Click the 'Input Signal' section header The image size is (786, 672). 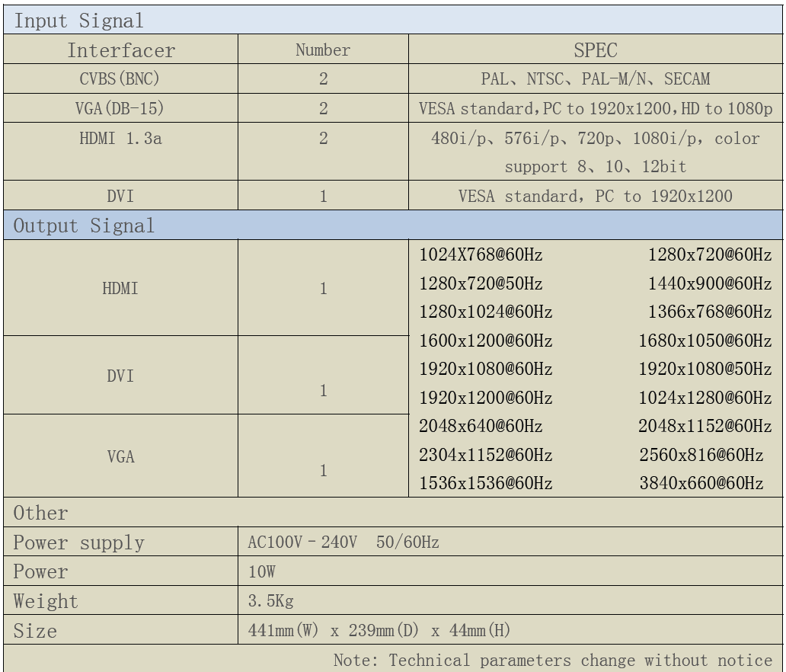coord(393,20)
